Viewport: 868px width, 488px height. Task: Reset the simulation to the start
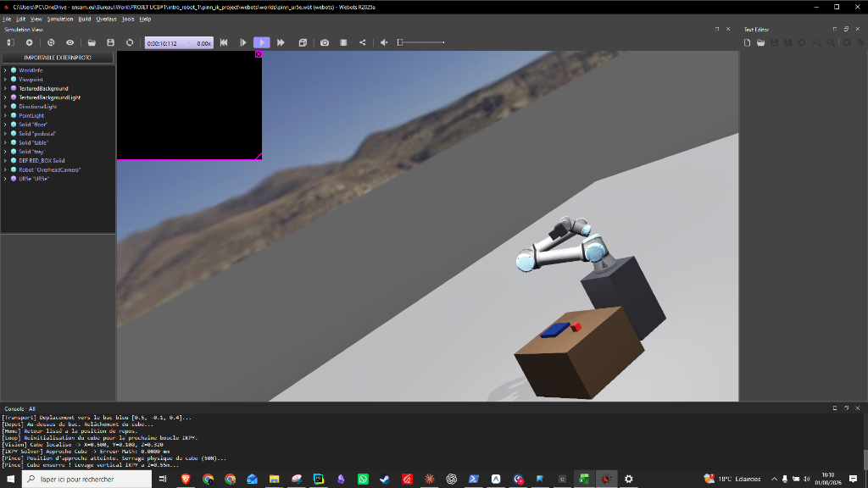point(224,42)
